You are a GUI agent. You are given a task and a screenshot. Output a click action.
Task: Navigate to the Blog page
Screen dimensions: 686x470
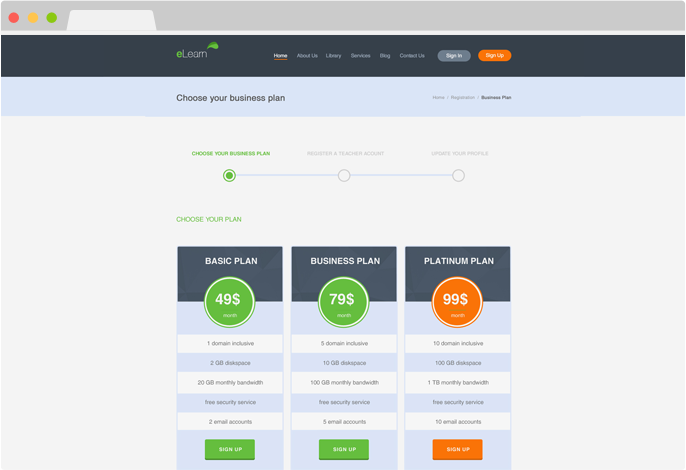coord(385,56)
